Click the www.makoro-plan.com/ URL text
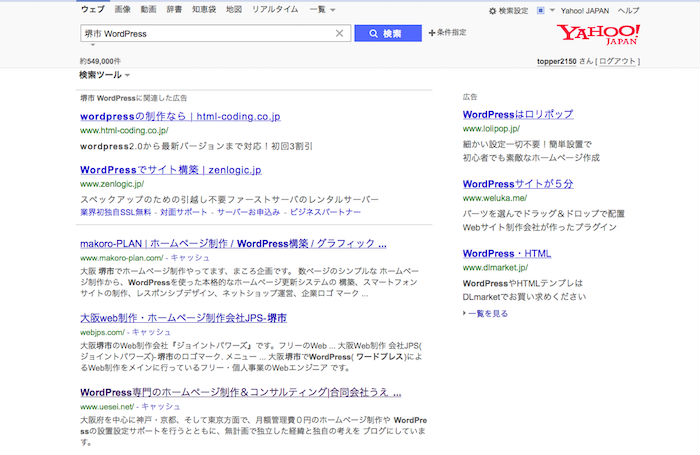 click(x=122, y=258)
